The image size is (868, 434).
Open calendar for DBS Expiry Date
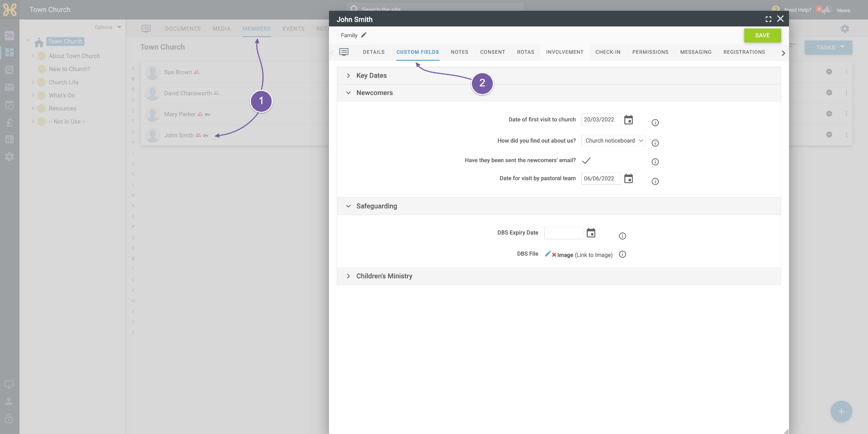point(591,233)
